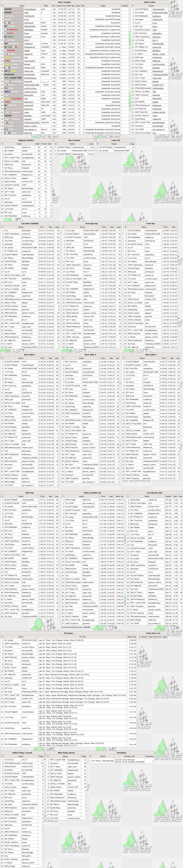Click the Pits column header in Race results
The image size is (183, 868).
pyautogui.click(x=82, y=6)
